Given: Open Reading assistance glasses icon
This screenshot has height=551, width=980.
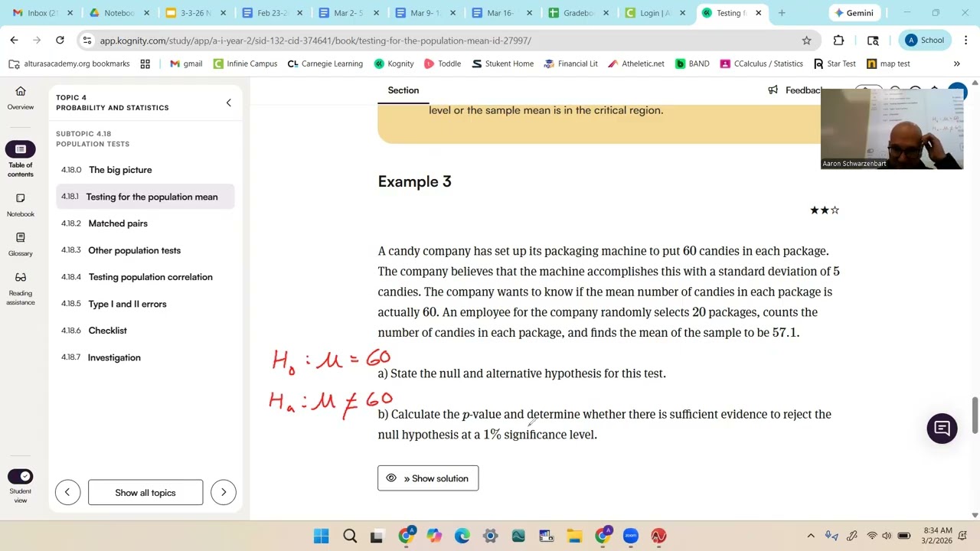Looking at the screenshot, I should [21, 288].
